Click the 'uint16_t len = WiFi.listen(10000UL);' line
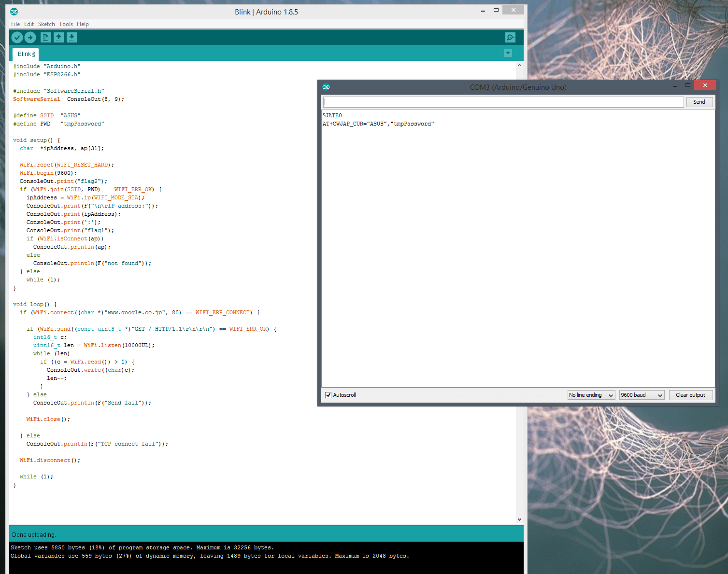The image size is (728, 574). pyautogui.click(x=94, y=345)
